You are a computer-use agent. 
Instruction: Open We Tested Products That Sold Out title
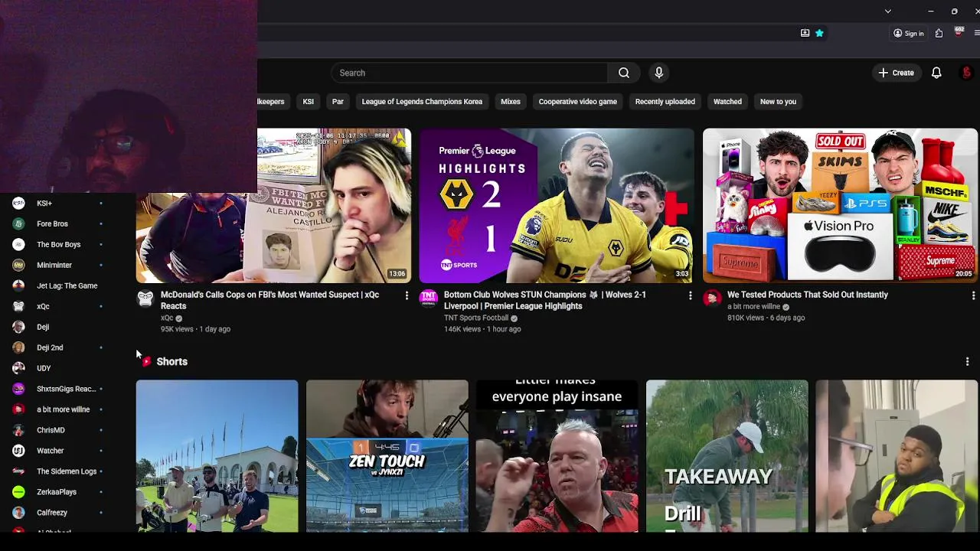pos(808,295)
